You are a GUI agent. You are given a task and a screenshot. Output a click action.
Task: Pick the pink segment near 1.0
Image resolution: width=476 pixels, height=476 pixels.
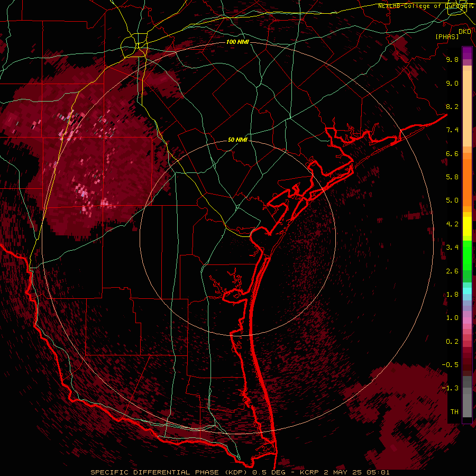(x=467, y=320)
